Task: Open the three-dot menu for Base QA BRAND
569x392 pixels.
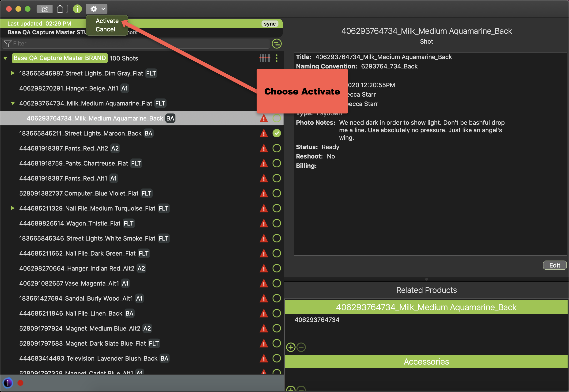Action: [x=277, y=58]
